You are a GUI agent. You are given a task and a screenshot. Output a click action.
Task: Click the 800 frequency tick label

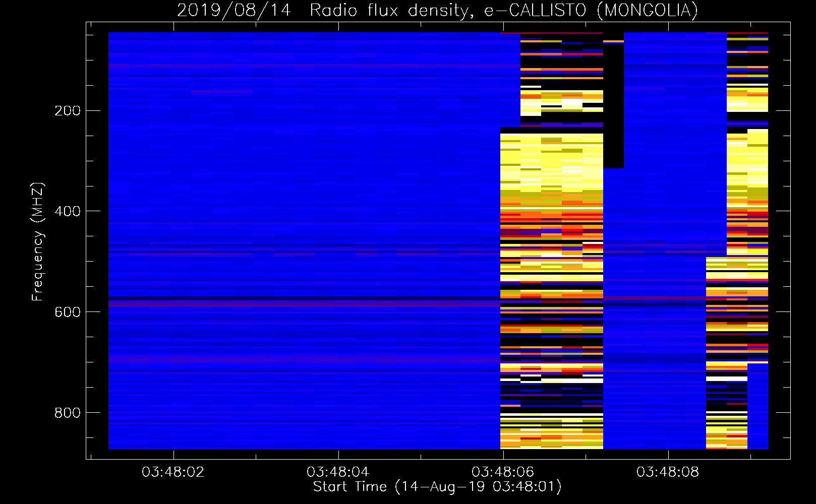pos(68,413)
